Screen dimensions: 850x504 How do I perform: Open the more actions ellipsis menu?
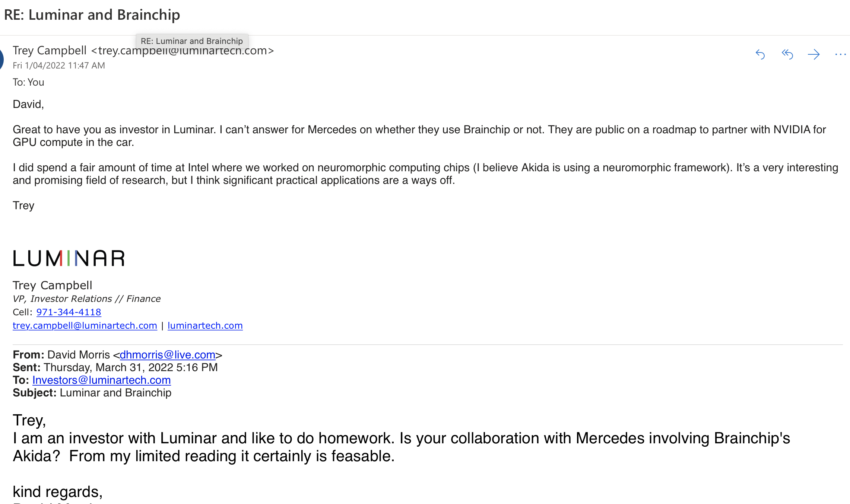(x=840, y=55)
